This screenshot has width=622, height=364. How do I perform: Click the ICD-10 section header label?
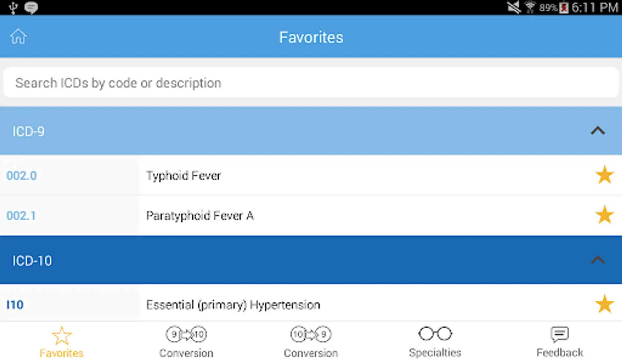tap(32, 261)
